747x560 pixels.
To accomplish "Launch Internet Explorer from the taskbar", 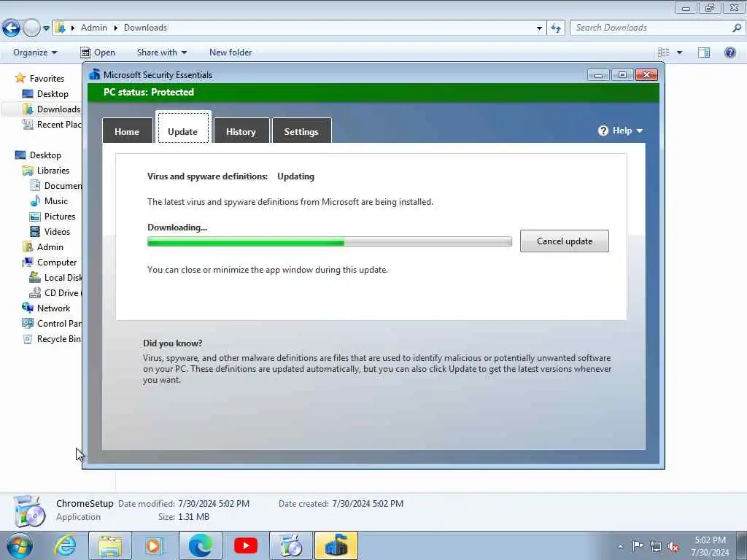I will pos(65,545).
